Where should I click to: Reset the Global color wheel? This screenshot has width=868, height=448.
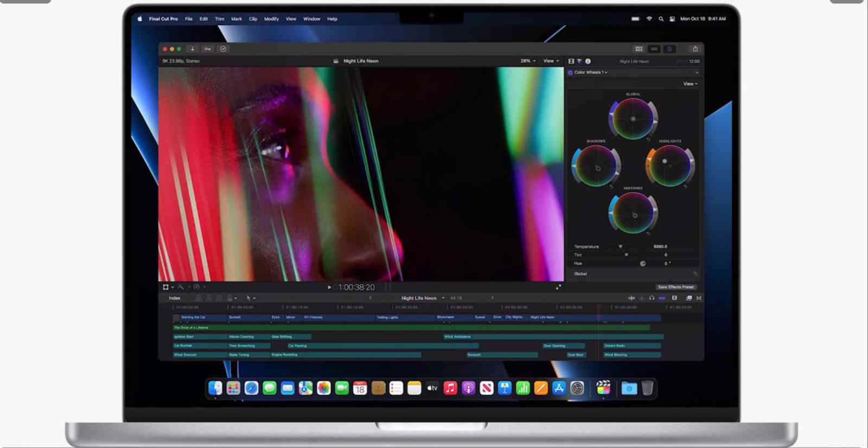pyautogui.click(x=648, y=140)
